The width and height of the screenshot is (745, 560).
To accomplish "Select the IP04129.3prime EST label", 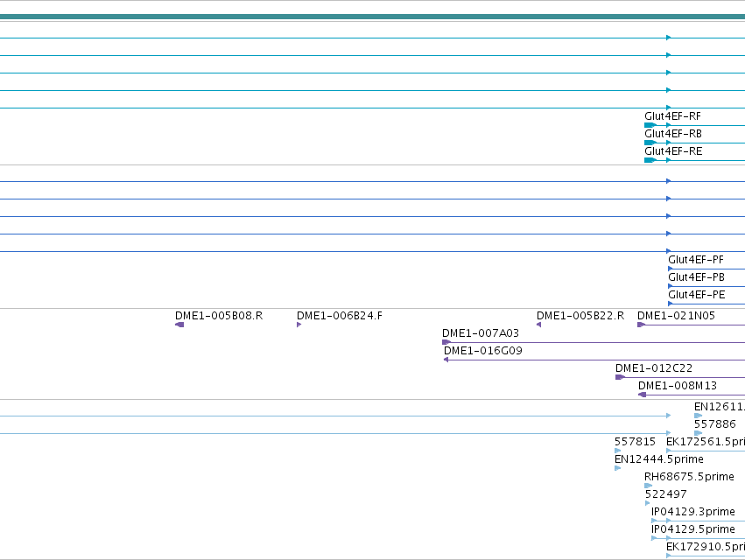I will (692, 512).
